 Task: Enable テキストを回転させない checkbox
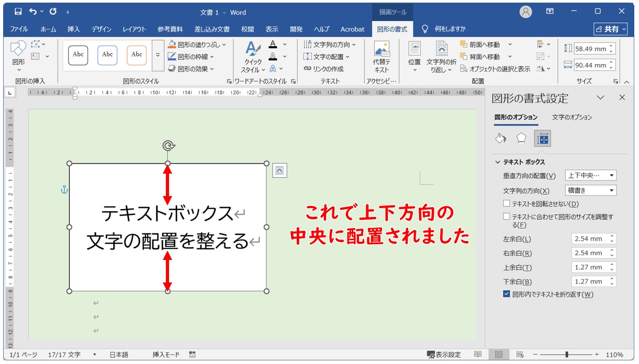pyautogui.click(x=506, y=203)
